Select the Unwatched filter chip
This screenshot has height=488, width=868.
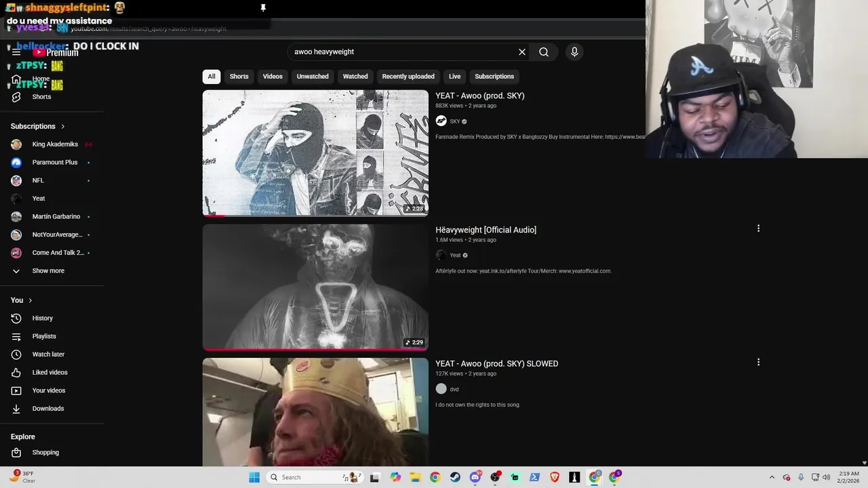coord(313,77)
